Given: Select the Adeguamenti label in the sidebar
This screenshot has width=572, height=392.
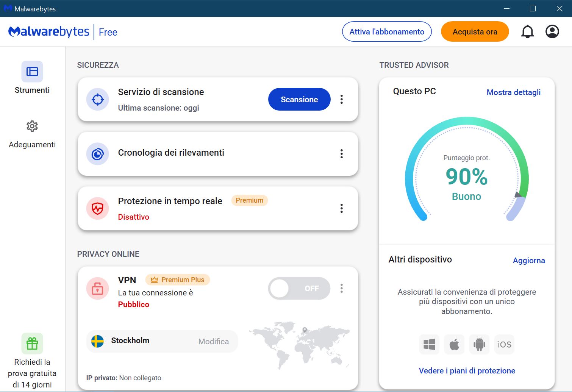Looking at the screenshot, I should (32, 145).
